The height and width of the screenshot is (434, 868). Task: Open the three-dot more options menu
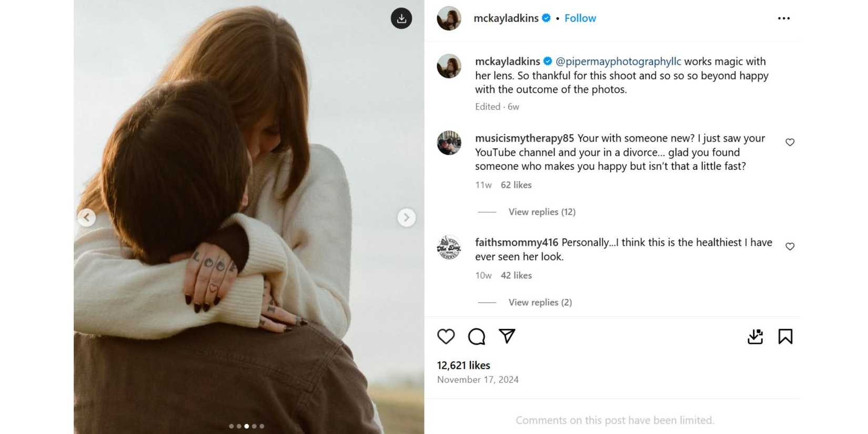pyautogui.click(x=784, y=18)
